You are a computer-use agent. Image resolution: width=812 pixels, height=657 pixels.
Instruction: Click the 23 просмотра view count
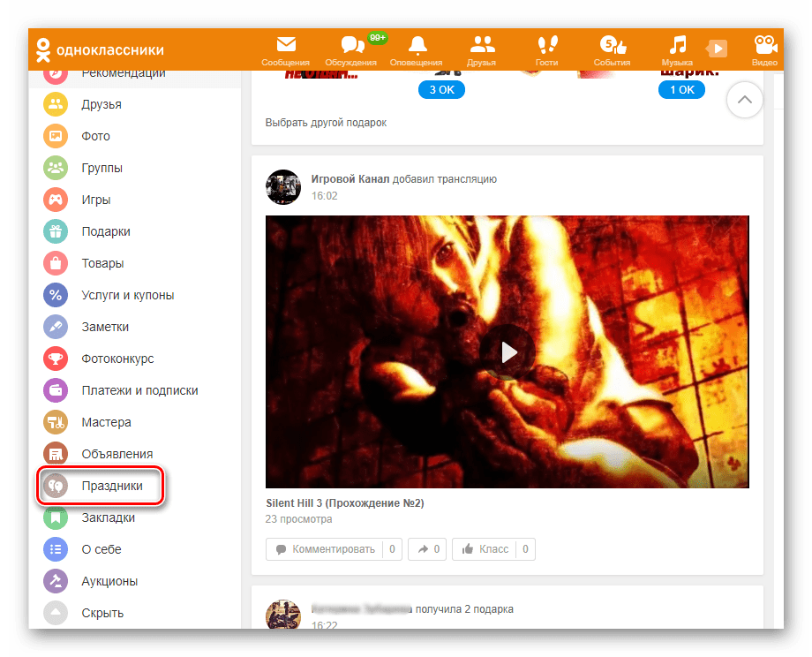[299, 519]
